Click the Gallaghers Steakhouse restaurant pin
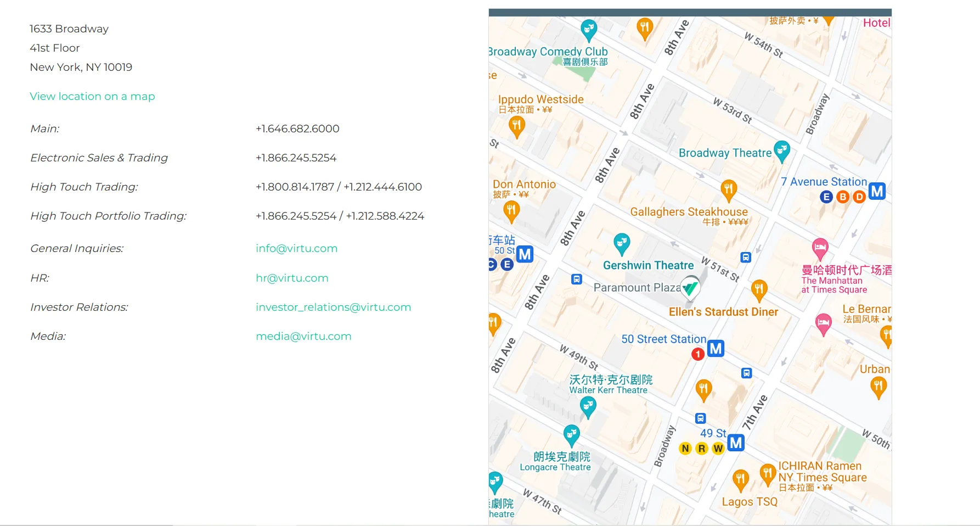980x526 pixels. pyautogui.click(x=729, y=191)
